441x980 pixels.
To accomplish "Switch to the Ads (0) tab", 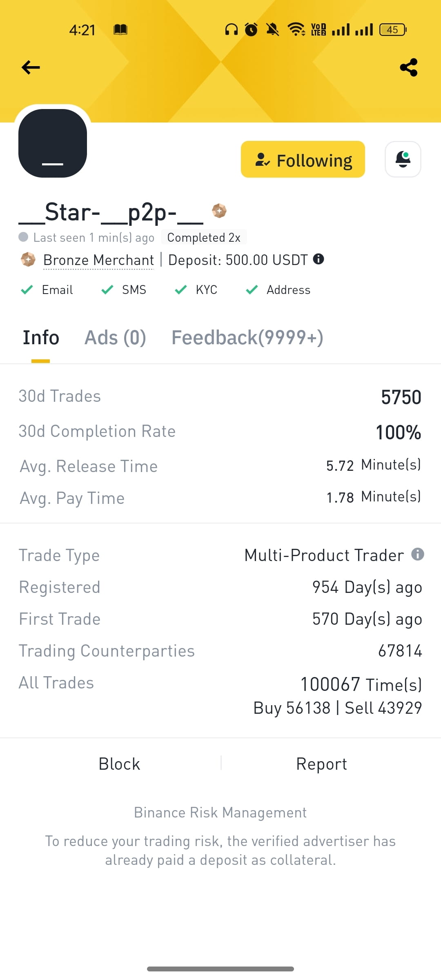I will (x=115, y=338).
